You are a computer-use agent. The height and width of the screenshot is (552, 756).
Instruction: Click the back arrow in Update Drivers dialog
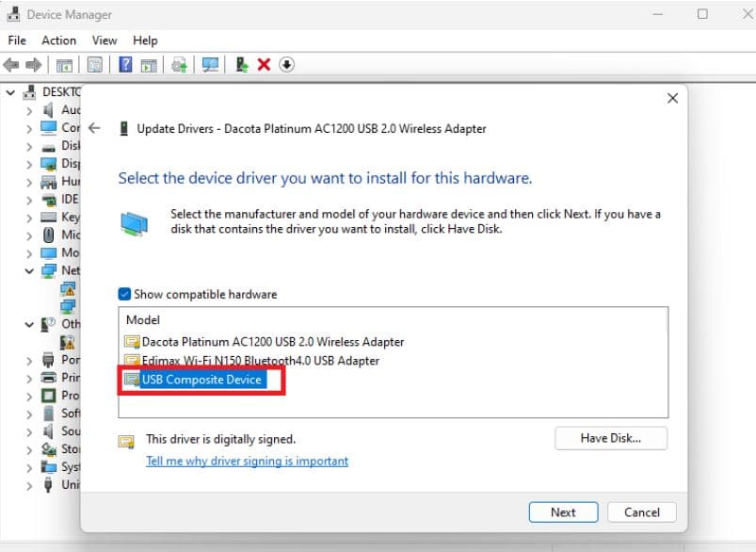(94, 128)
